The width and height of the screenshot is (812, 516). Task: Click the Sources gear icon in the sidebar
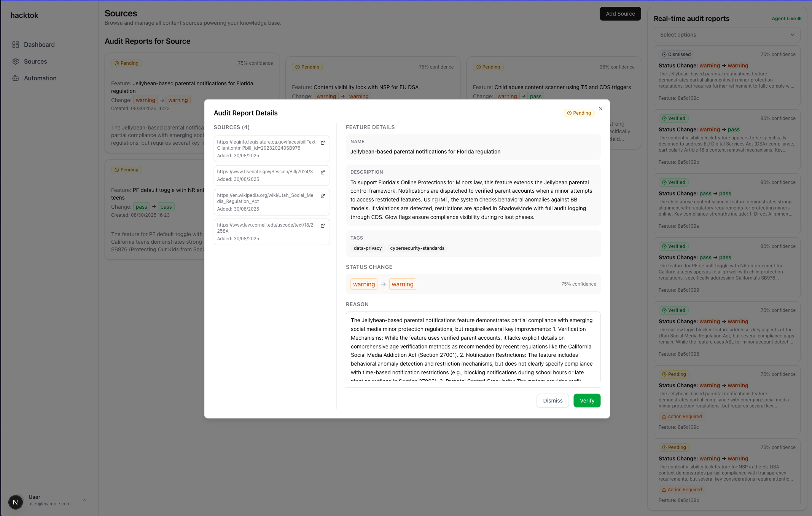16,61
